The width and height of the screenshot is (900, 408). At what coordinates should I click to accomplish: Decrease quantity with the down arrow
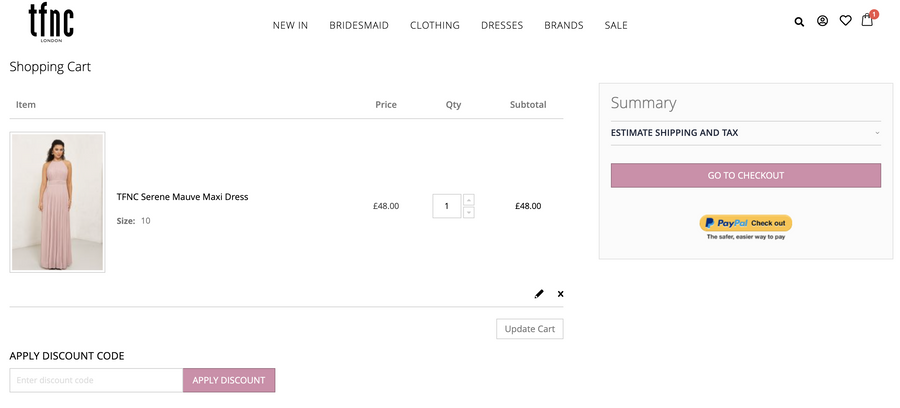[x=469, y=212]
